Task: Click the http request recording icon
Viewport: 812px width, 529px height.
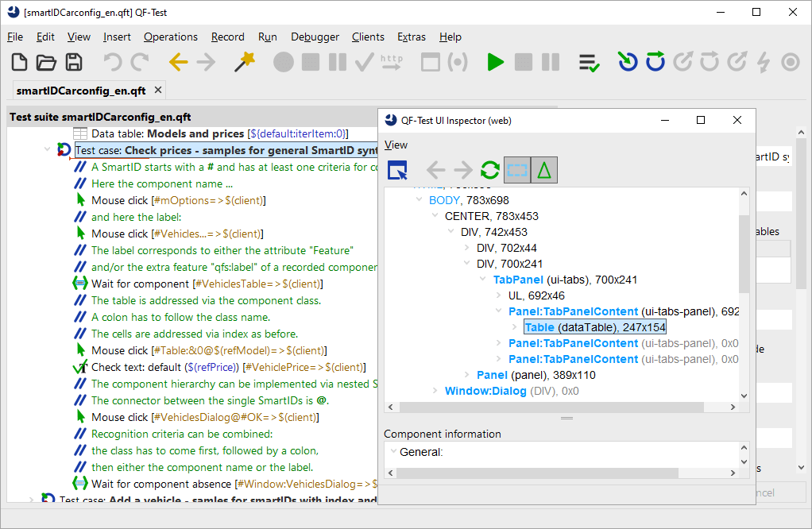Action: pyautogui.click(x=392, y=62)
